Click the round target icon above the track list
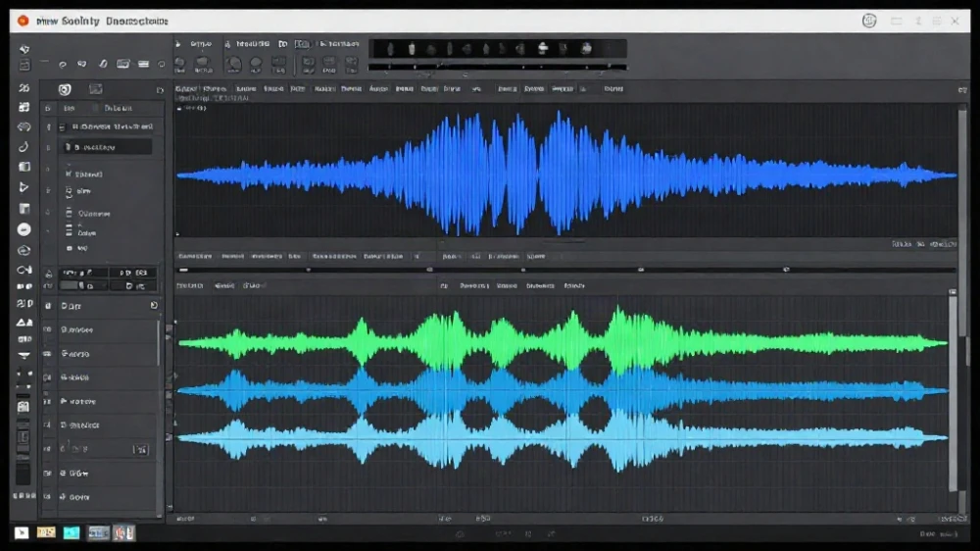This screenshot has width=980, height=551. (x=65, y=89)
